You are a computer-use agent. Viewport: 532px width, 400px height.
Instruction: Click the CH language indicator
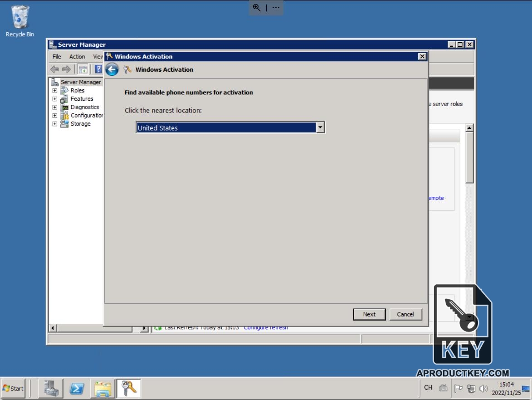pos(428,387)
